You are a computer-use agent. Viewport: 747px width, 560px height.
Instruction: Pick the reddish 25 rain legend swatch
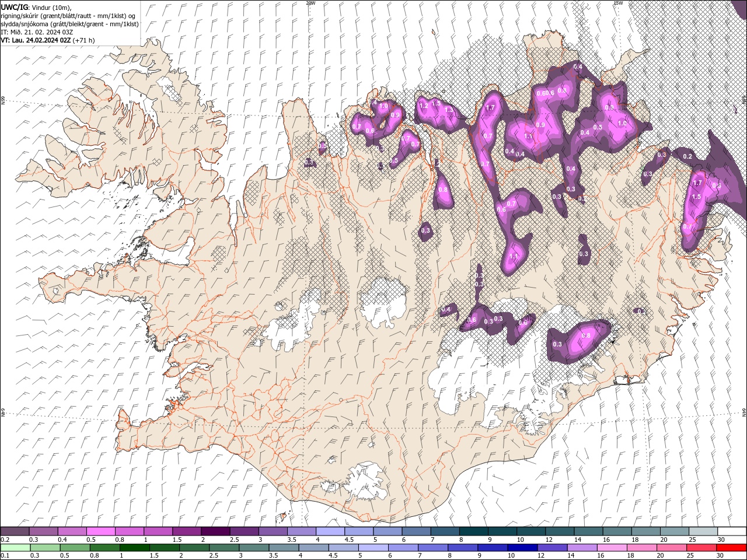701,548
